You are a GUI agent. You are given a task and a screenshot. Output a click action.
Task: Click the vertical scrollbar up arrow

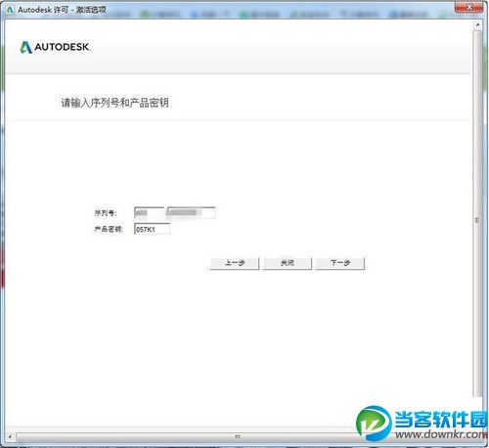point(477,24)
